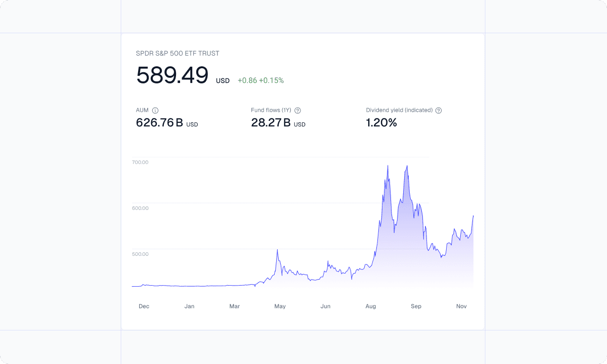This screenshot has height=364, width=607.
Task: Click the Fund flows (1Y) label
Action: coord(271,110)
